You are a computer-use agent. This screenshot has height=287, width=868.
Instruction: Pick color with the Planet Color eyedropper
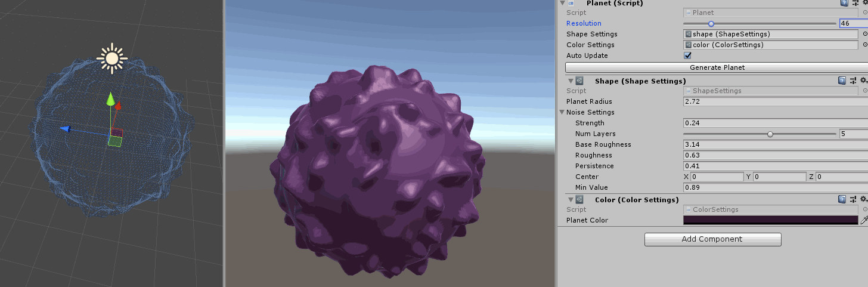[x=864, y=220]
